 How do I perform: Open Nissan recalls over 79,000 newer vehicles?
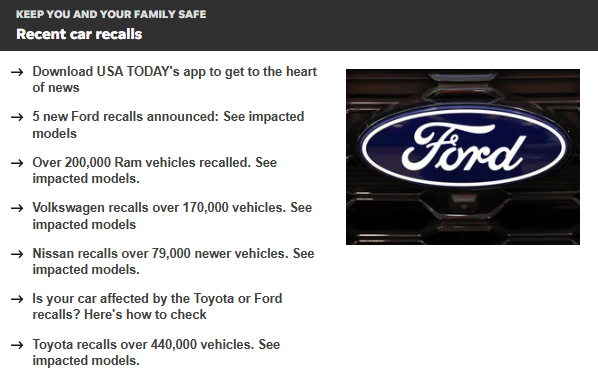(173, 261)
